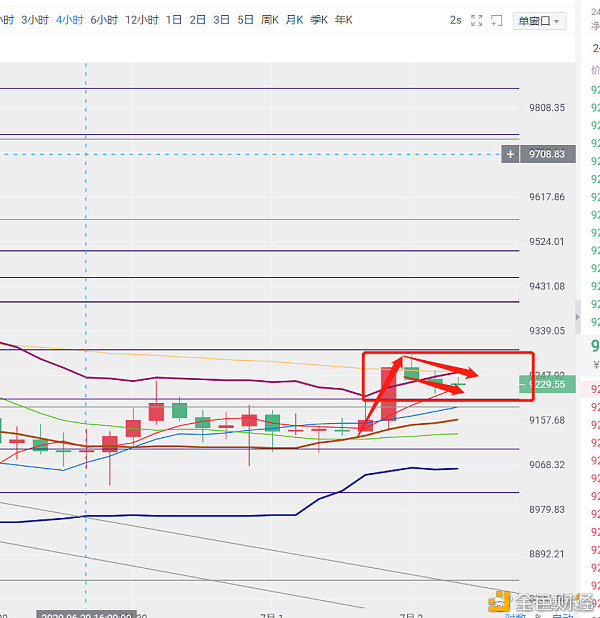Collapse the right side panel arrow

click(578, 317)
